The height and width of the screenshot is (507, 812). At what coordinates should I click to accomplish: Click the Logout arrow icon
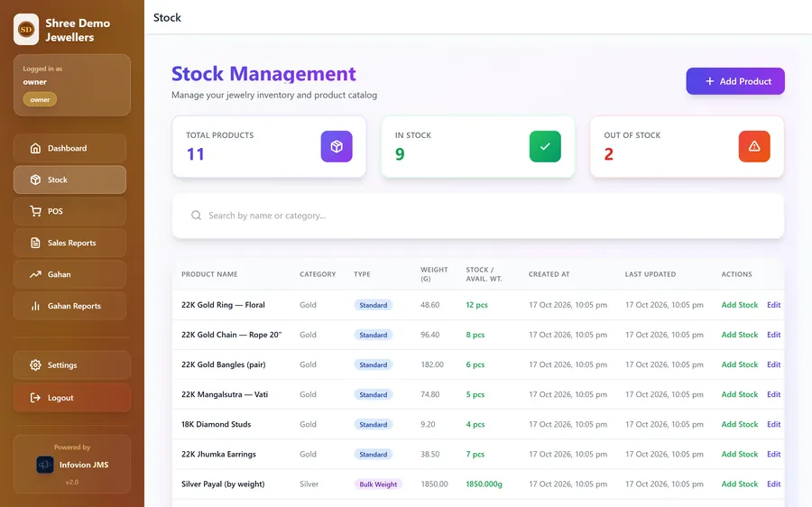35,398
